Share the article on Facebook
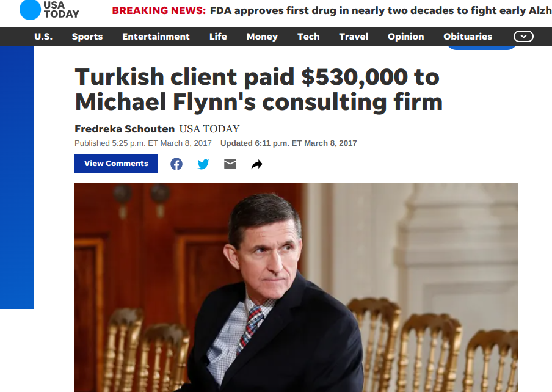Image resolution: width=552 pixels, height=392 pixels. (176, 164)
